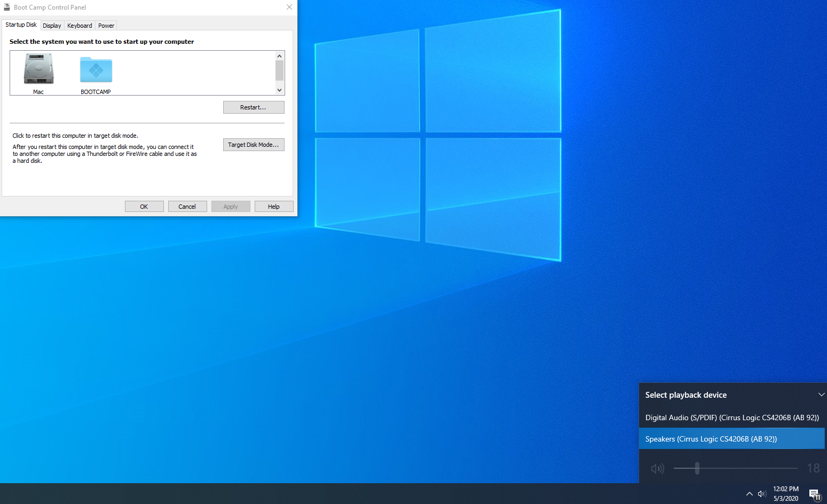This screenshot has width=827, height=504.
Task: Click the volume level number 18
Action: click(x=813, y=468)
